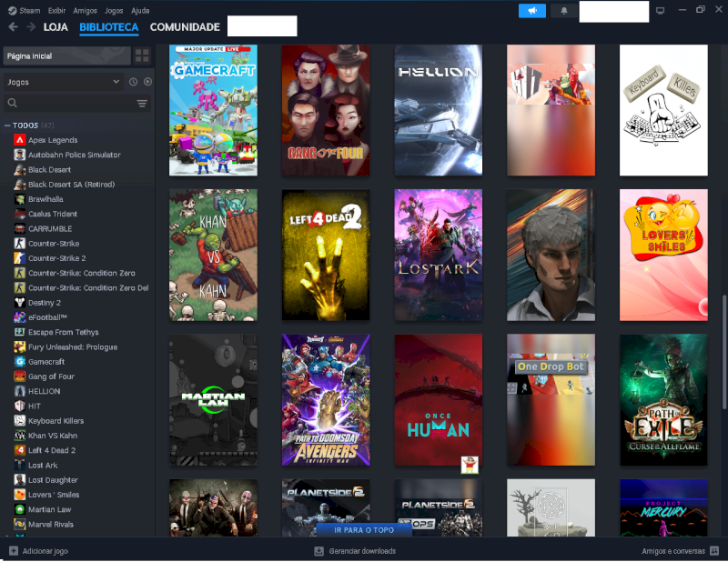Viewport: 728px width, 582px height.
Task: Select Apex Legends icon in the list
Action: (19, 140)
